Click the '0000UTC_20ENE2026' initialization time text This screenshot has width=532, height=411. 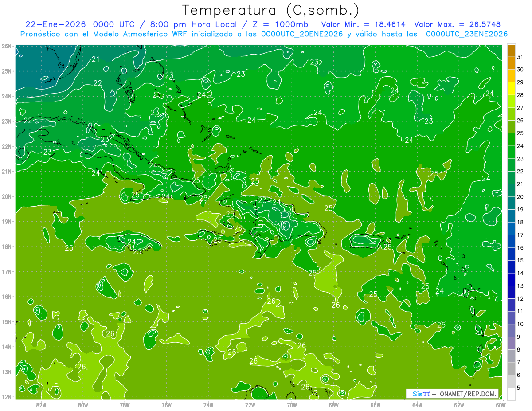(302, 34)
